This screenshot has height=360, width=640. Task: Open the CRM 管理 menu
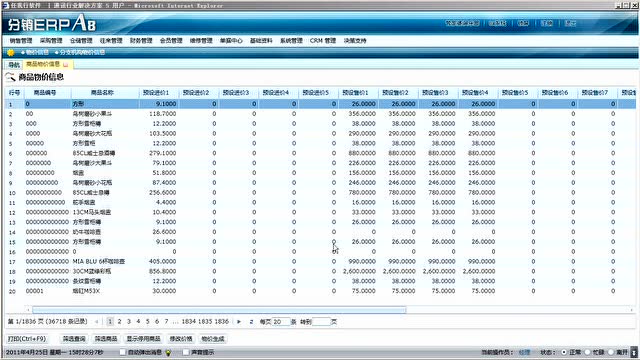pos(323,40)
